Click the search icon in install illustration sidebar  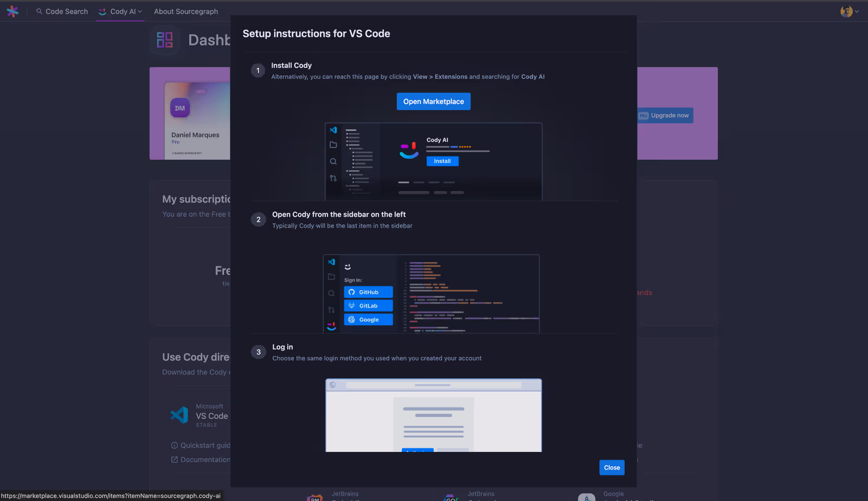pos(333,161)
